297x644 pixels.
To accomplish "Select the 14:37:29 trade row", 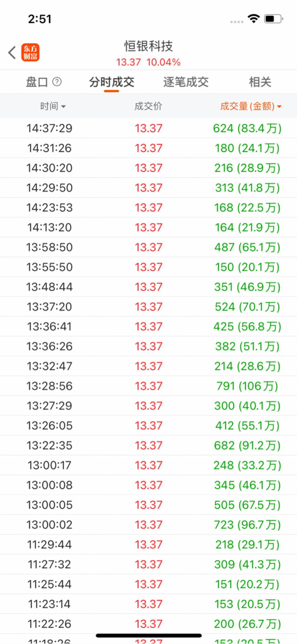I will pos(148,128).
